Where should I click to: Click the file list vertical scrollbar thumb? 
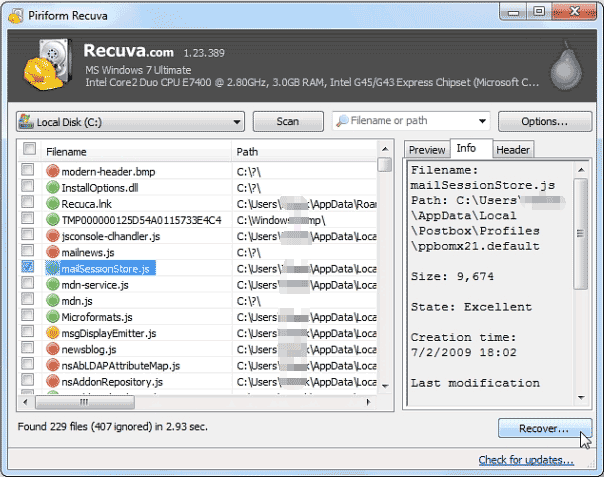pyautogui.click(x=385, y=165)
